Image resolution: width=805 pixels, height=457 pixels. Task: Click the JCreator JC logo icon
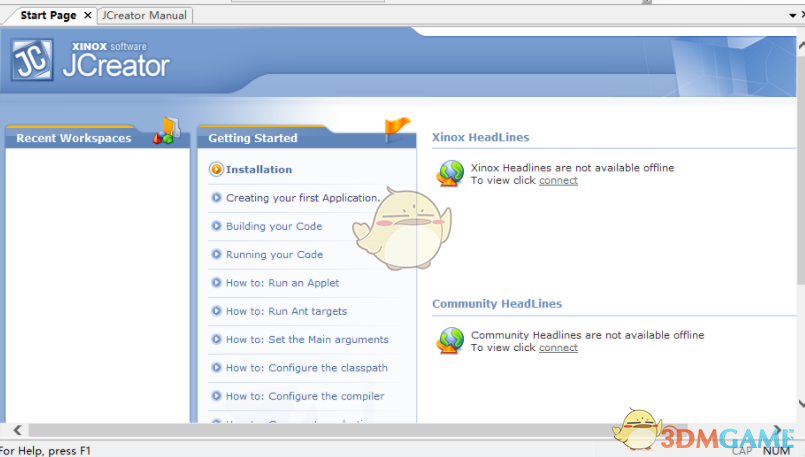[x=32, y=60]
